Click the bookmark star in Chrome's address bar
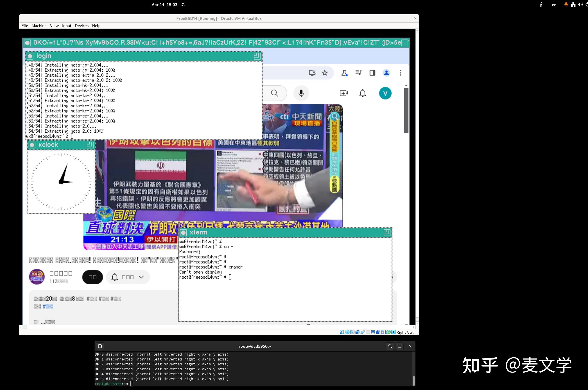The height and width of the screenshot is (390, 588). pos(325,73)
